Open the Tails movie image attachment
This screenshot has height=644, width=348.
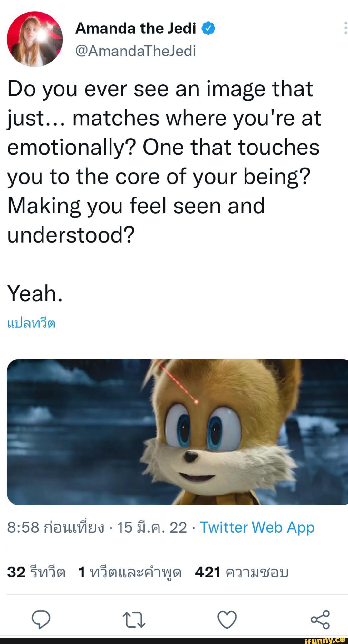click(177, 432)
